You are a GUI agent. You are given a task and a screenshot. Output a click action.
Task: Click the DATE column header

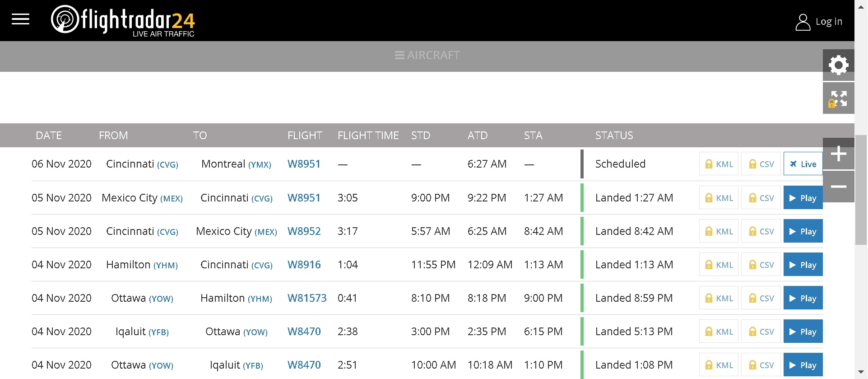[49, 136]
